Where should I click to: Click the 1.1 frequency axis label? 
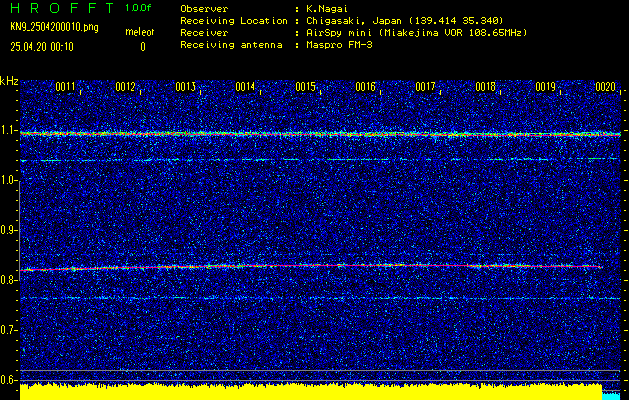[x=7, y=131]
